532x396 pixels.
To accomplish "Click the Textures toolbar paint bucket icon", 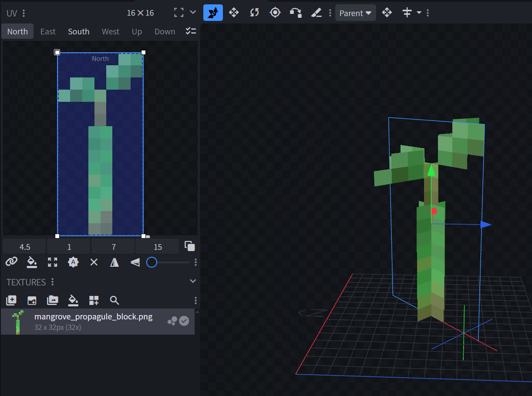I will click(73, 300).
